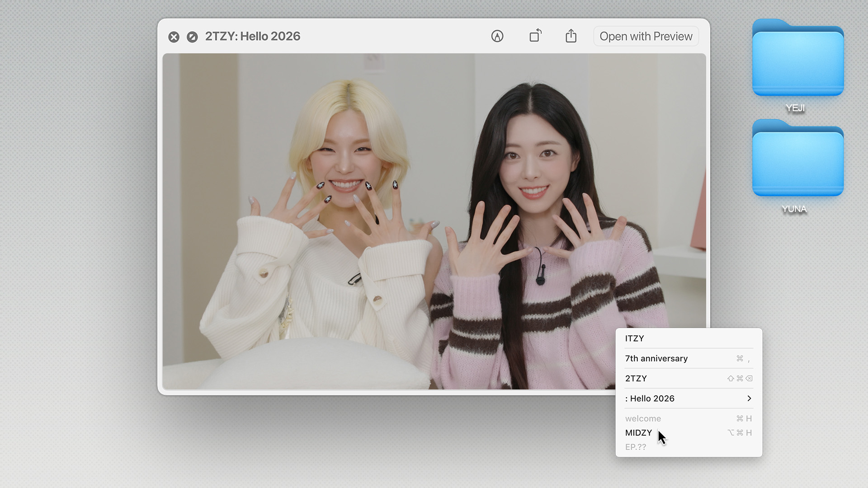Screen dimensions: 868x488
Task: Close the Quick Look preview window
Action: point(174,37)
